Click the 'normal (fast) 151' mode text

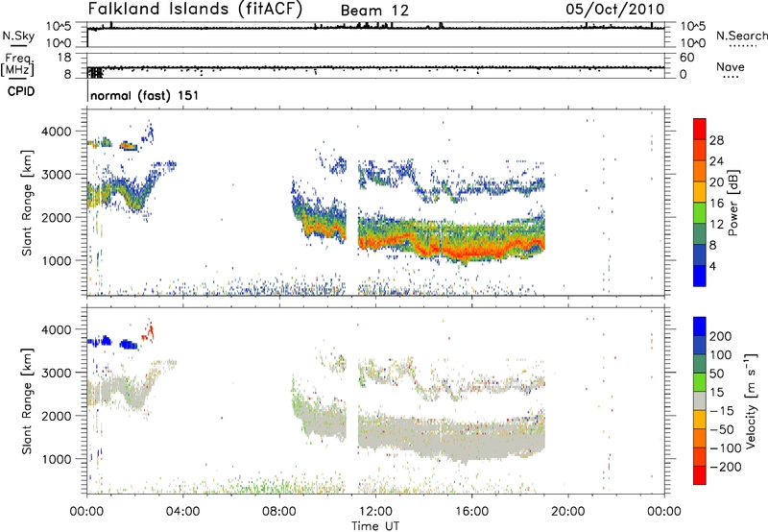click(x=145, y=95)
